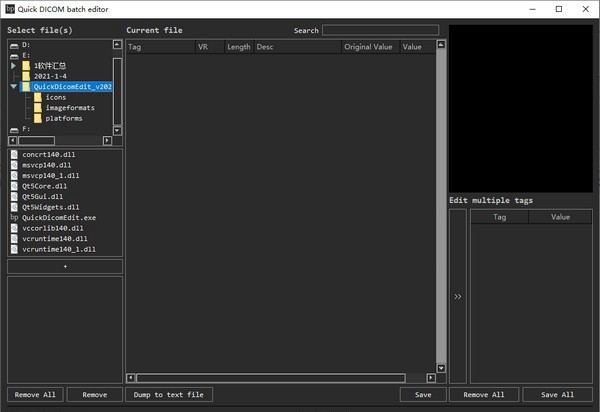Select the E: drive icon
Viewport: 600px width, 412px height.
(14, 56)
